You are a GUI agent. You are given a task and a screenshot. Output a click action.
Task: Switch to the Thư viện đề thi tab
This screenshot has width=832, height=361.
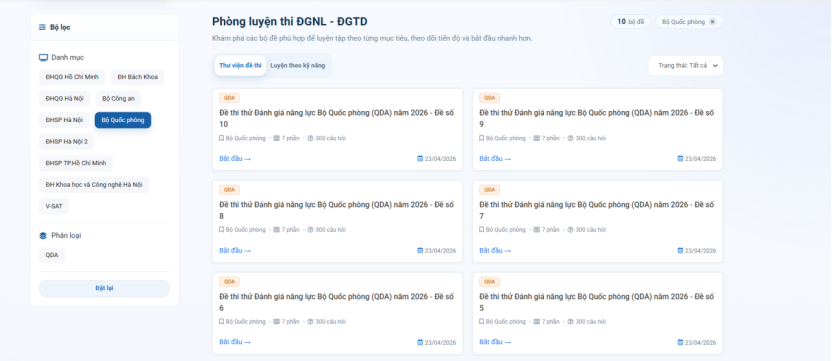tap(240, 65)
